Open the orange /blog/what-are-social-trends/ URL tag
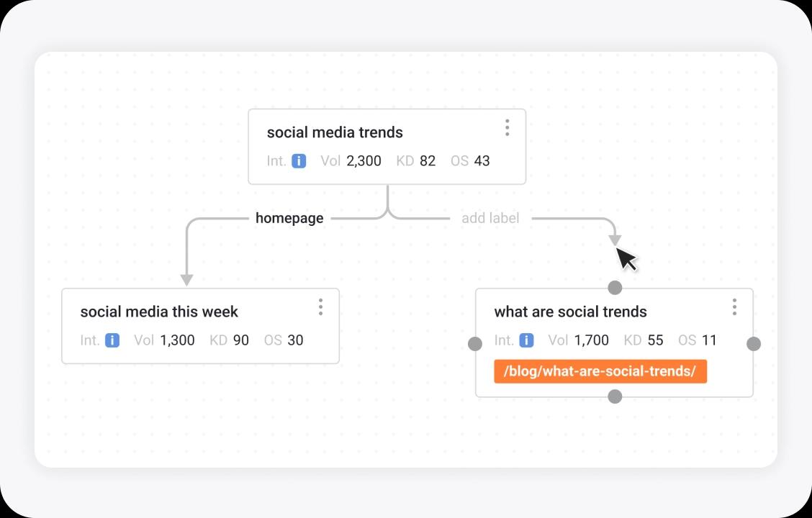The image size is (812, 518). (600, 371)
